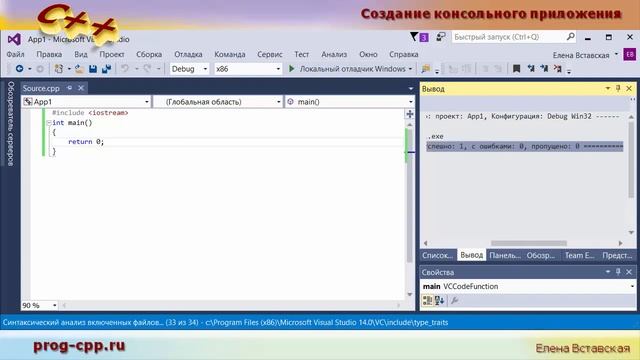Save the current file with the disk icon
The height and width of the screenshot is (360, 640).
click(x=93, y=69)
